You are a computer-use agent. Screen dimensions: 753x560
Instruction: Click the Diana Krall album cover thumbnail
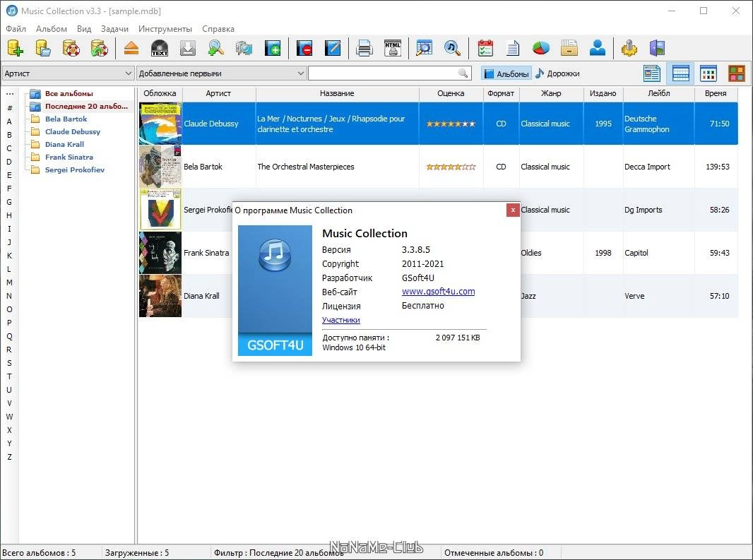point(160,296)
